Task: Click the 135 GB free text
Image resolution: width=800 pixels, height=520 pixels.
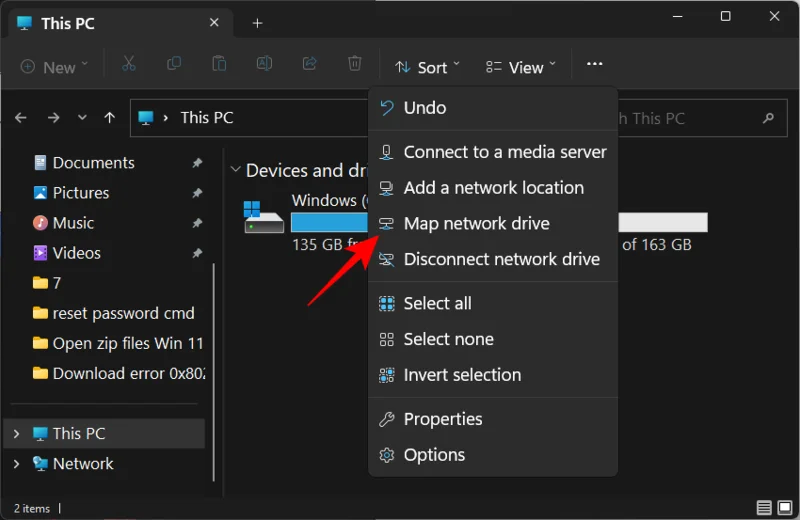Action: pyautogui.click(x=330, y=244)
